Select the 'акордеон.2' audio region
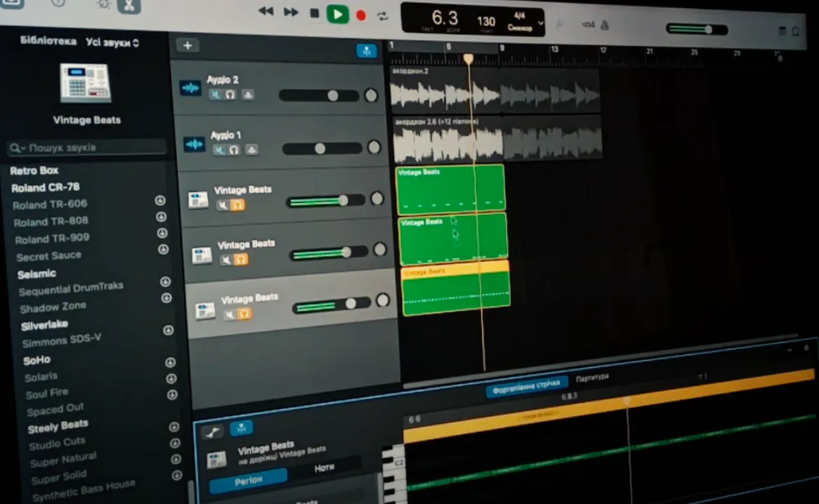 [495, 90]
